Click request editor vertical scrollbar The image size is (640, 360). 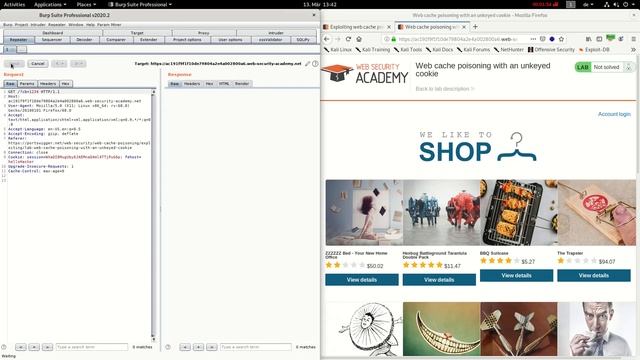pos(153,215)
